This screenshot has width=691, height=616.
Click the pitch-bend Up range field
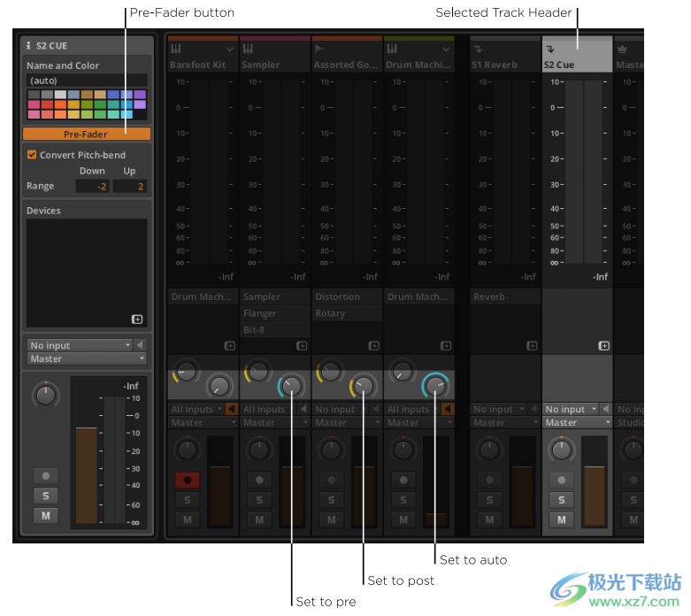[129, 186]
